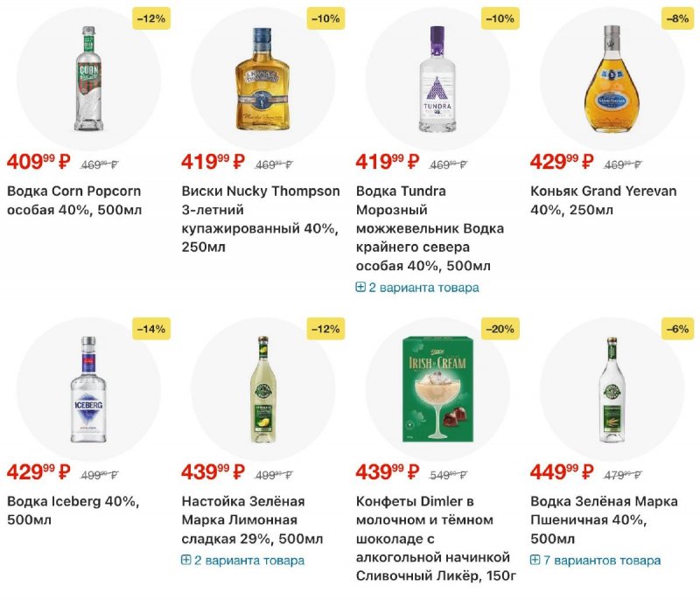Open the Grand Yerevan cognac bottle image
The height and width of the screenshot is (600, 700).
click(x=612, y=76)
